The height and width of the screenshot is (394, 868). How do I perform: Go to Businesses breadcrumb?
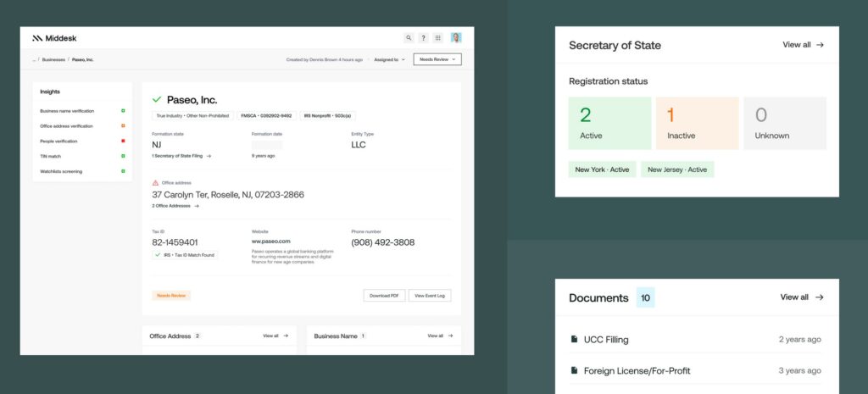click(53, 59)
